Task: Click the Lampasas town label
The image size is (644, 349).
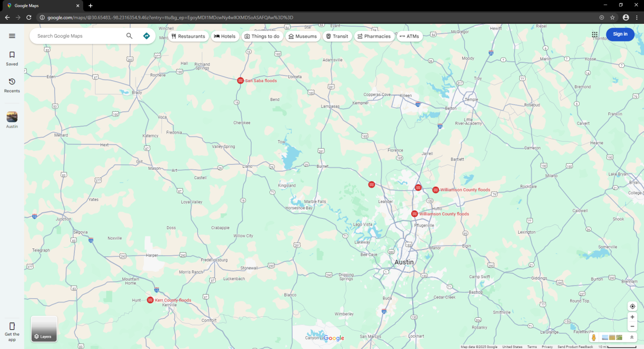Action: coord(330,106)
